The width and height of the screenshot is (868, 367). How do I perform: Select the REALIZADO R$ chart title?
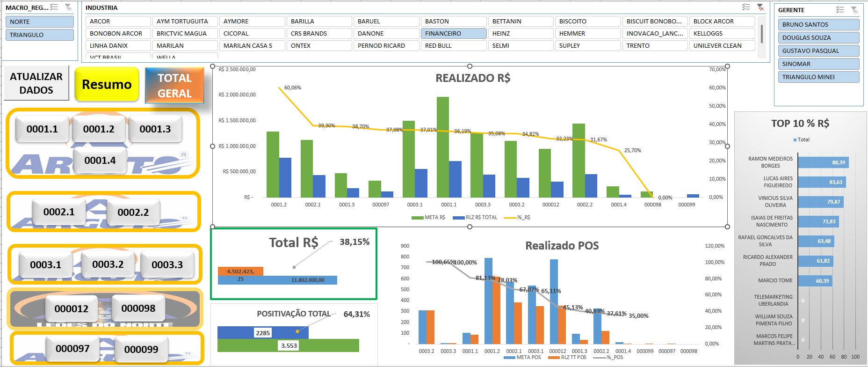point(473,78)
